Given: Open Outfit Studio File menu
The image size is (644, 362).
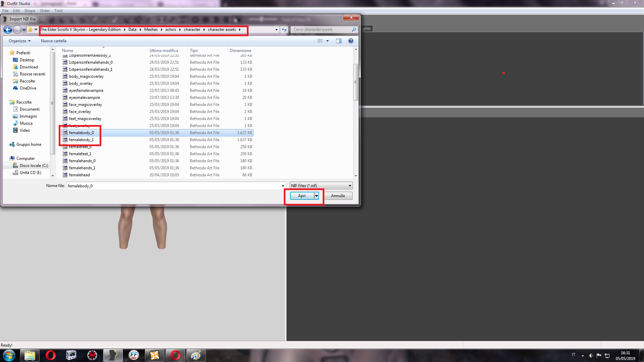Looking at the screenshot, I should pyautogui.click(x=5, y=11).
